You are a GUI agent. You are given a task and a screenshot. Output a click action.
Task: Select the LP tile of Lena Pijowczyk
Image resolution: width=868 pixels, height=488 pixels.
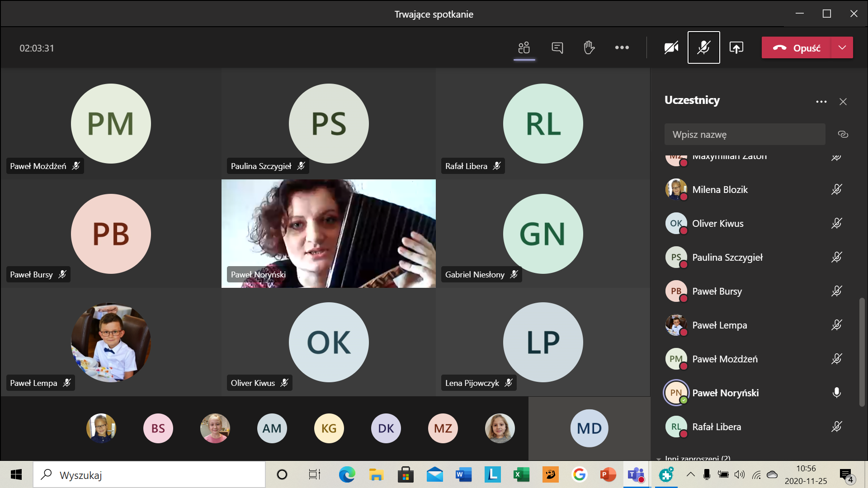coord(543,342)
